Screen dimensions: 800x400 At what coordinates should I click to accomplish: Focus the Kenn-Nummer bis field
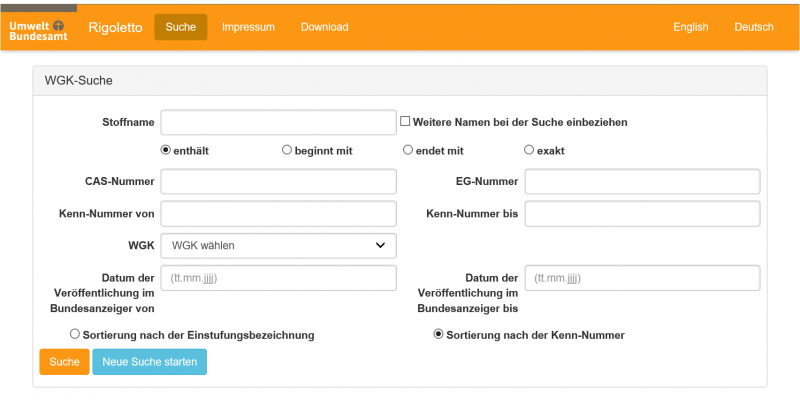pyautogui.click(x=642, y=214)
